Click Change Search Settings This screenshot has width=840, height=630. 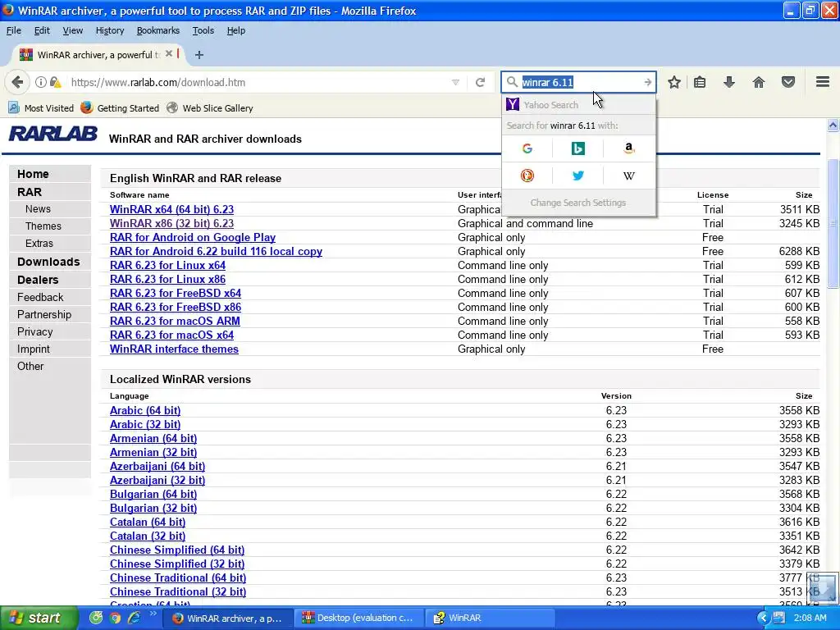click(x=578, y=203)
